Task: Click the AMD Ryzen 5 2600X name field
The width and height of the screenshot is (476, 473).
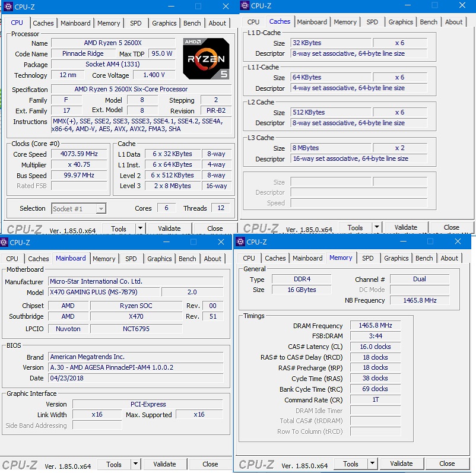Action: (113, 43)
